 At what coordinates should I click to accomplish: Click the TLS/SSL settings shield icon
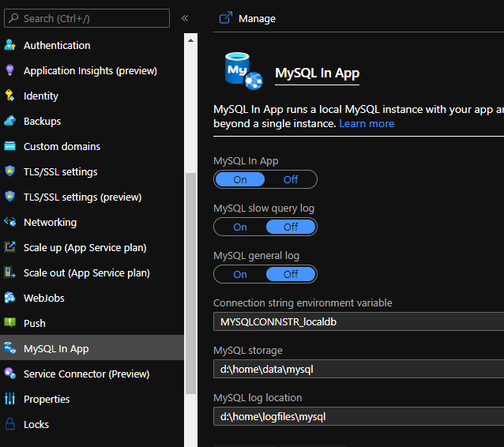(10, 171)
